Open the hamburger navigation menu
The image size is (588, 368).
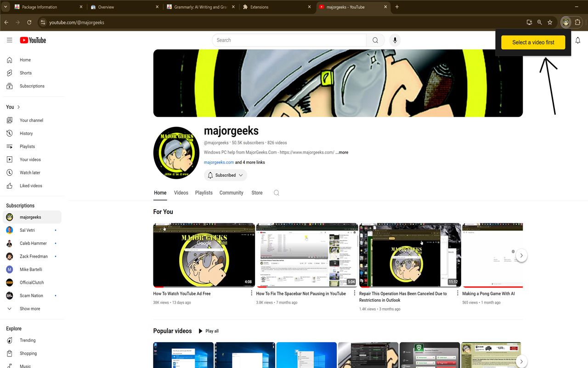tap(9, 40)
